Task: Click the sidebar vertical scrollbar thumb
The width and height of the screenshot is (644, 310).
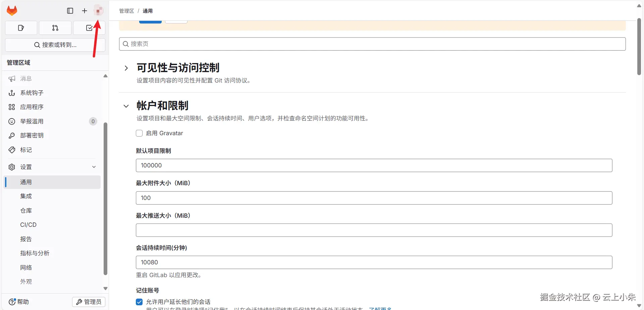Action: (x=105, y=199)
